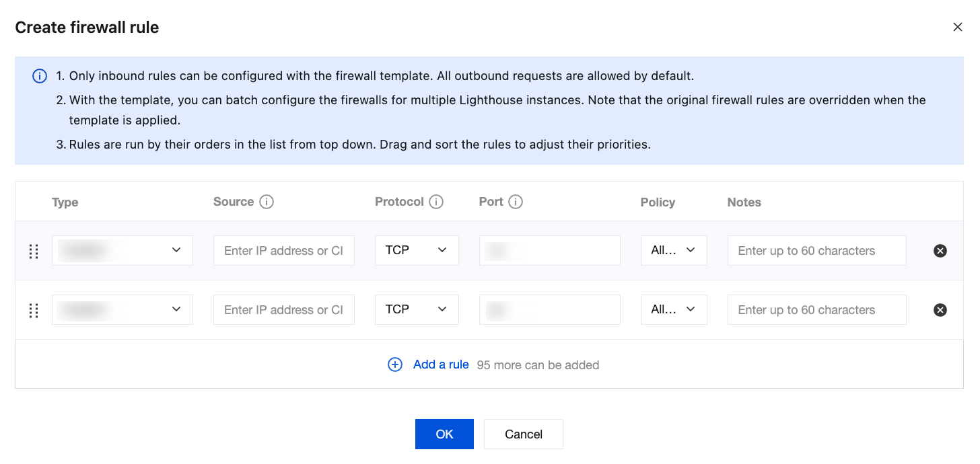
Task: Click the second rule's drag handle
Action: (34, 310)
